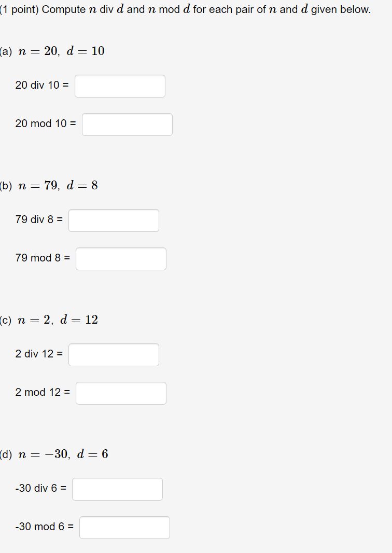Click the 20 mod 10 answer box

coord(127,124)
